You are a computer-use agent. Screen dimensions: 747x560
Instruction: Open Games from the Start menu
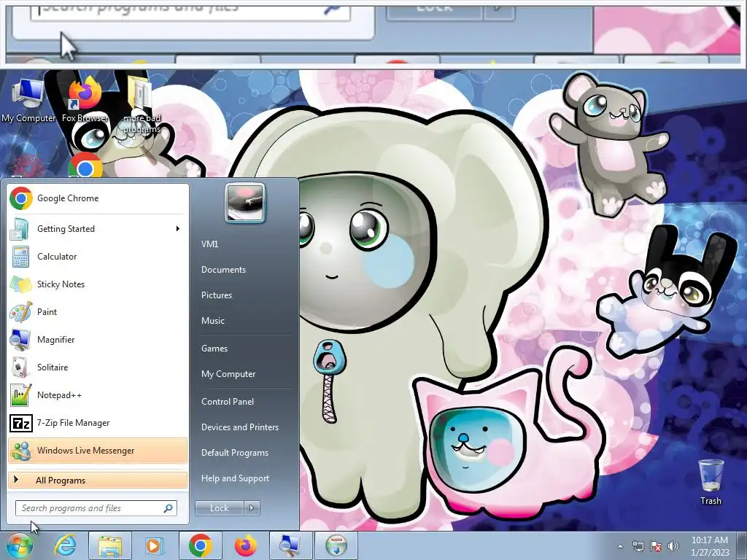214,349
